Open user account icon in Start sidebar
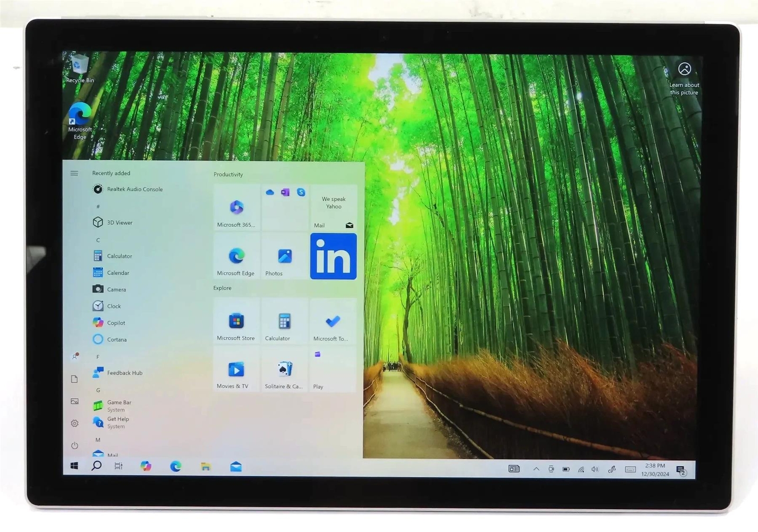The width and height of the screenshot is (758, 532). coord(75,356)
